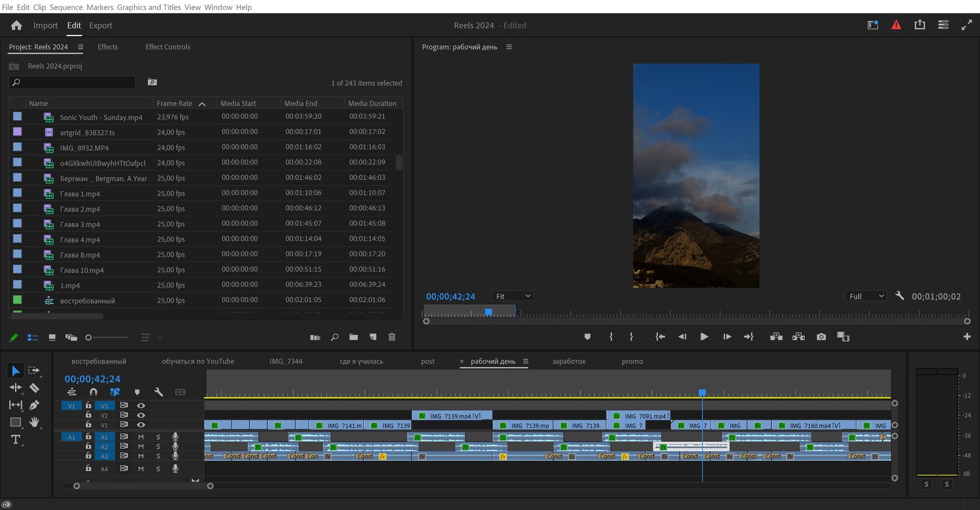Viewport: 980px width, 510px height.
Task: Switch to the заработок sequence tab
Action: pos(569,361)
